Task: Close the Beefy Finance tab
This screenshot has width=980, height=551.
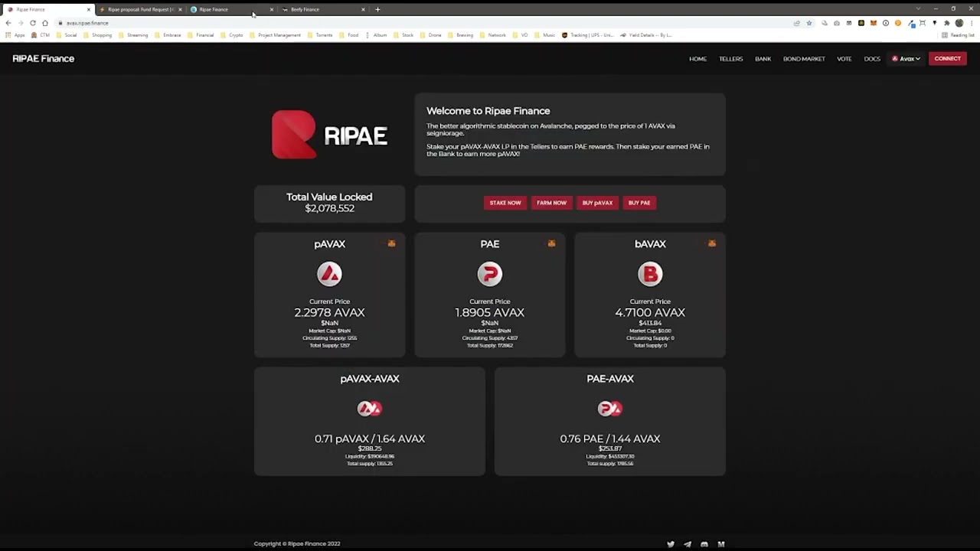Action: point(363,9)
